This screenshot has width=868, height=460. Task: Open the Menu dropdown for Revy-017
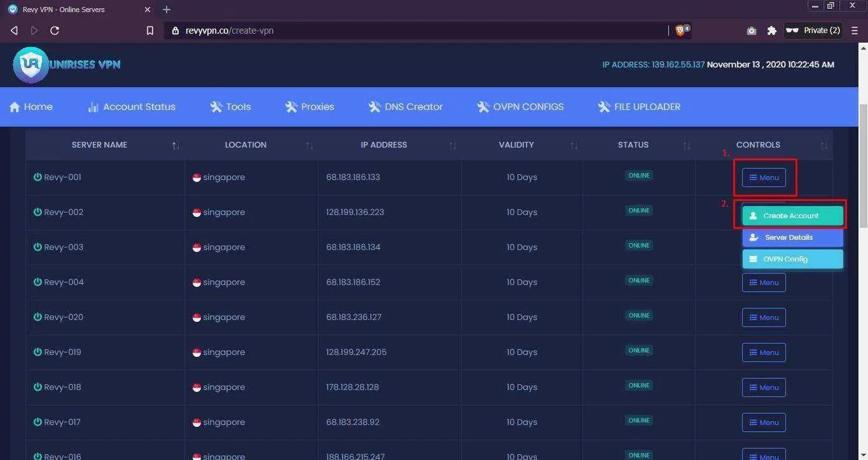click(x=764, y=422)
